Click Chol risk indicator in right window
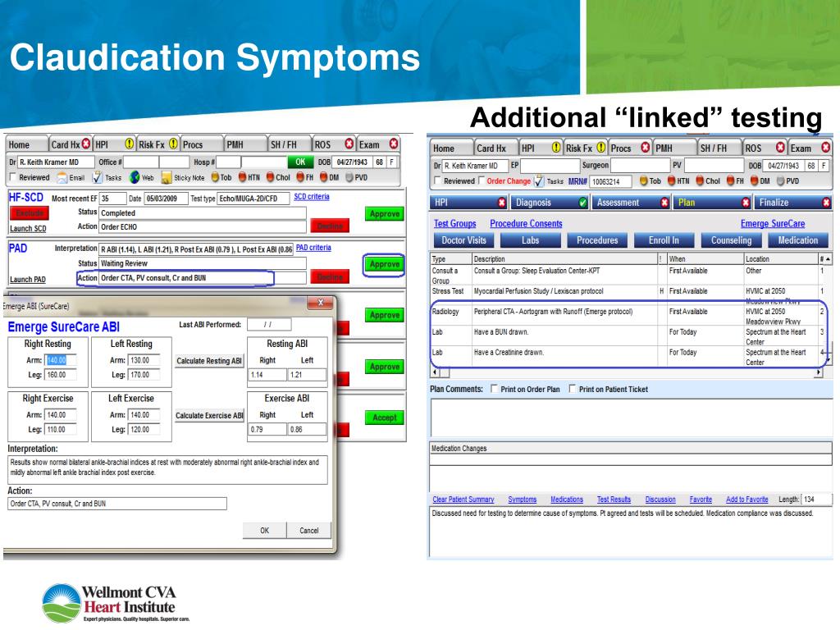The image size is (840, 630). tap(700, 181)
